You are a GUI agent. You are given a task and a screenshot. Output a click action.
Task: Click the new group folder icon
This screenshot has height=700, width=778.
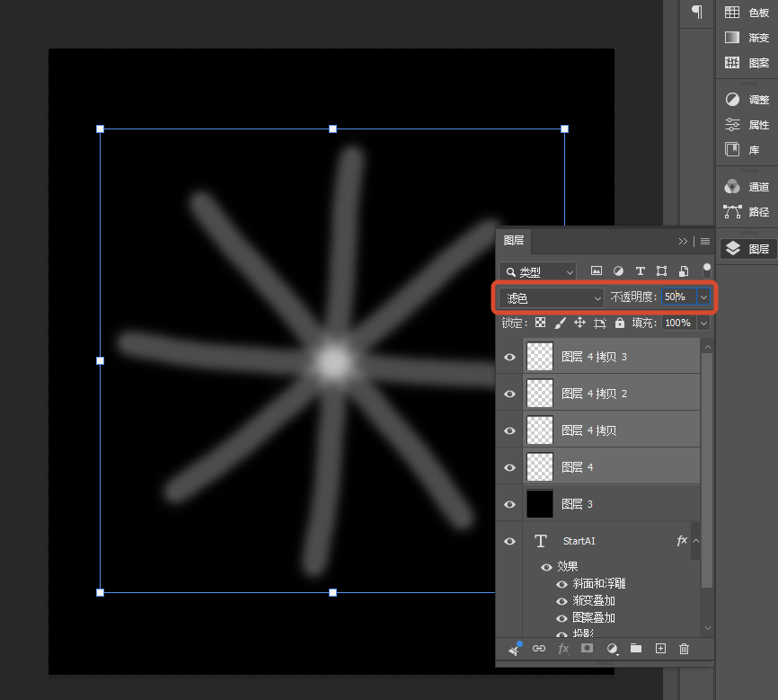635,648
